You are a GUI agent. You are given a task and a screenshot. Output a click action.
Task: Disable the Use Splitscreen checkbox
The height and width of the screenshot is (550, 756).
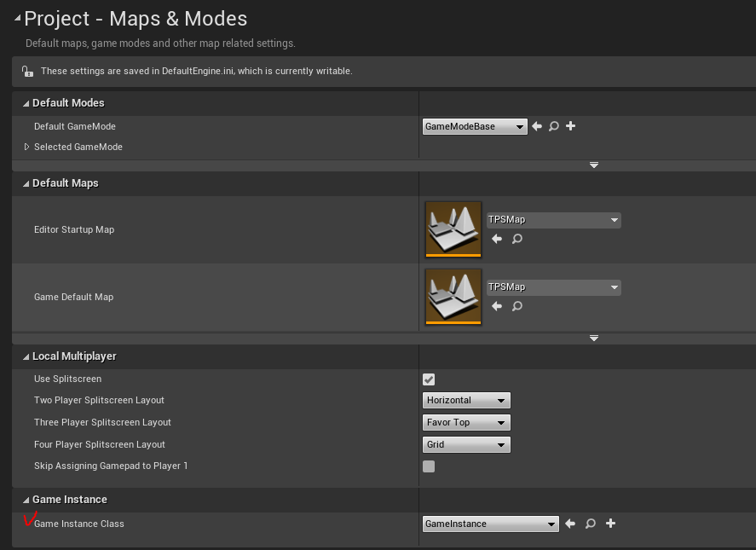429,379
